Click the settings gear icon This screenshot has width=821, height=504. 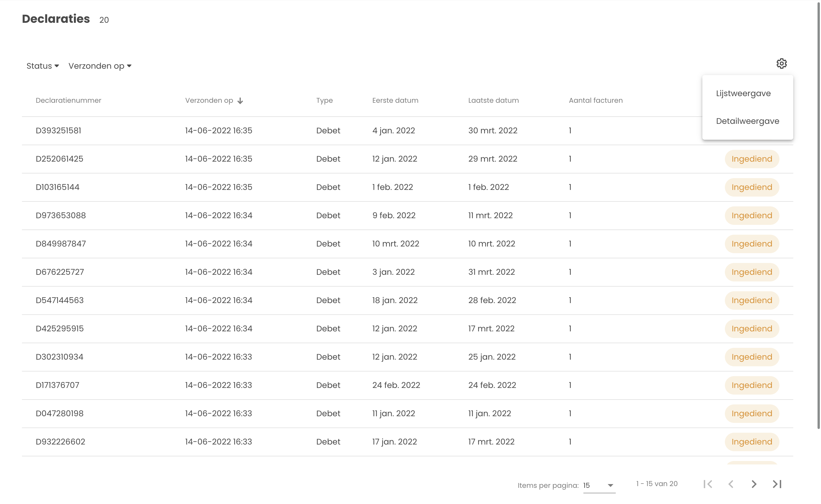coord(781,63)
